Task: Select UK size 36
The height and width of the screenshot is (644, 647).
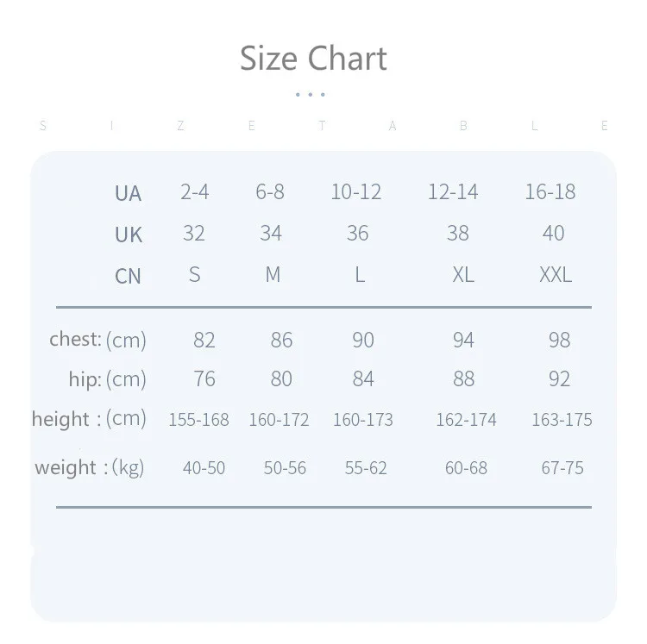Action: (357, 233)
